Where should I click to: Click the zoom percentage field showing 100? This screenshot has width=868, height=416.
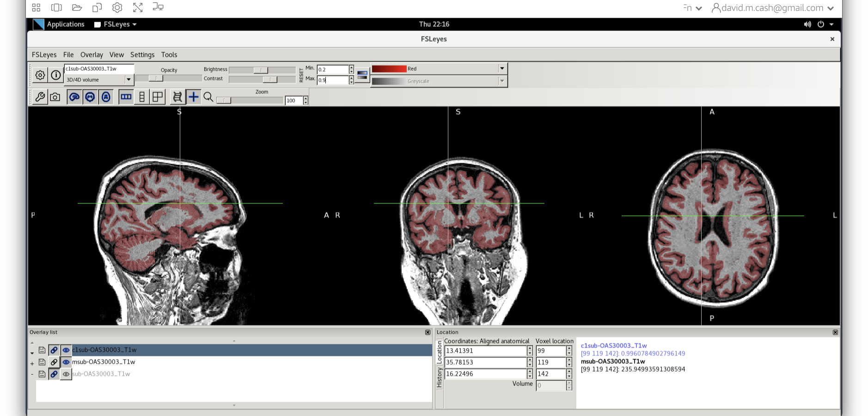[x=294, y=100]
